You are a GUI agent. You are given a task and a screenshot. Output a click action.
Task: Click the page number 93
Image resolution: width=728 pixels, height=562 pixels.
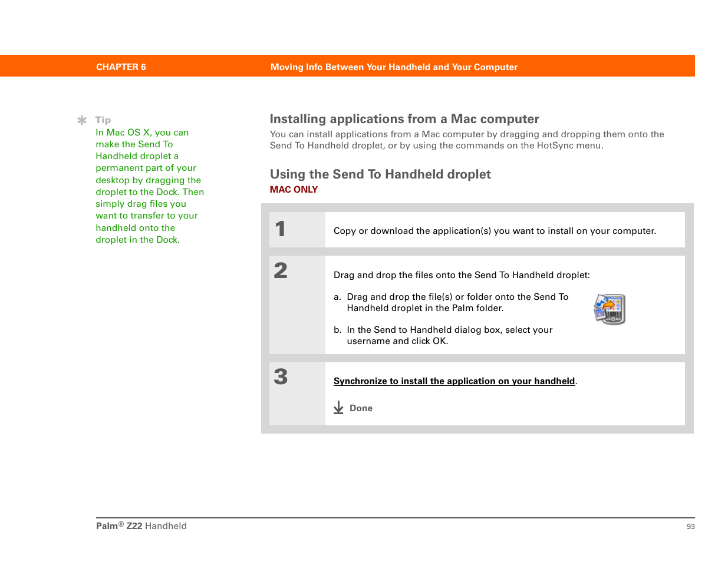(691, 527)
